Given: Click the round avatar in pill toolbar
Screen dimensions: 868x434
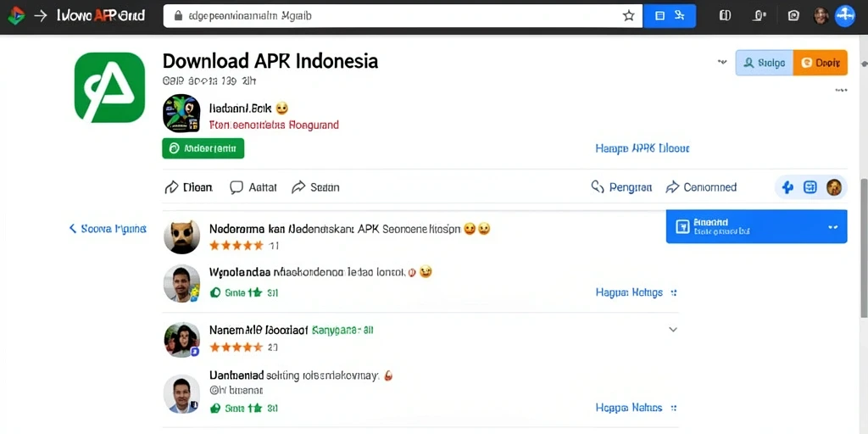Looking at the screenshot, I should tap(834, 187).
